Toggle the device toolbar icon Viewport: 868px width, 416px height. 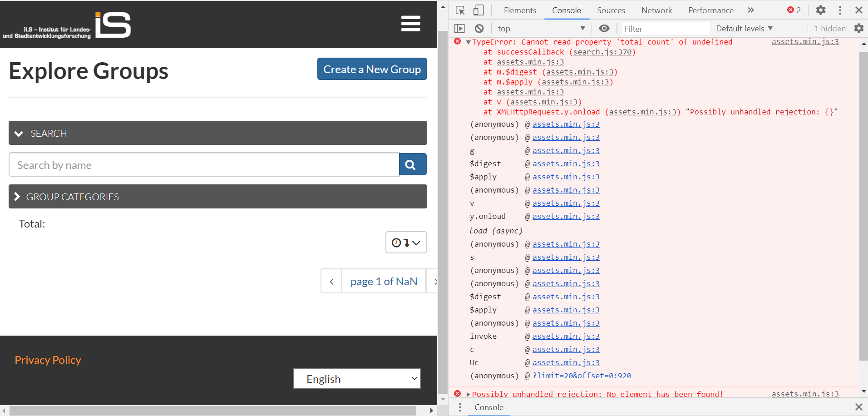(x=478, y=10)
